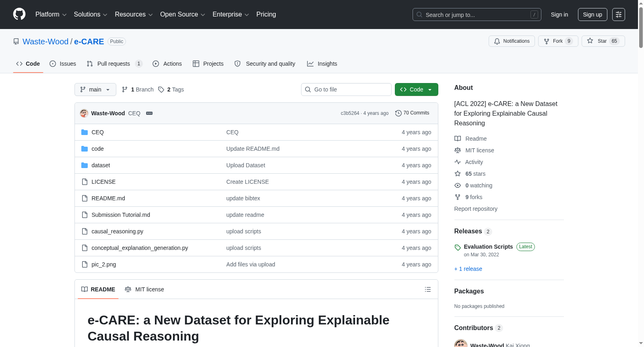Open the header menu icon beside Sign up
The height and width of the screenshot is (347, 644).
619,15
